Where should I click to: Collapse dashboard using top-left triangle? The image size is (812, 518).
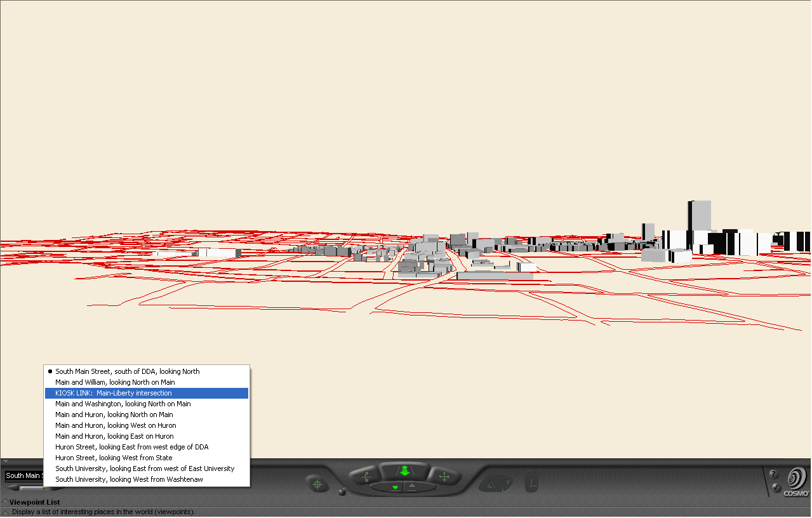[4, 462]
